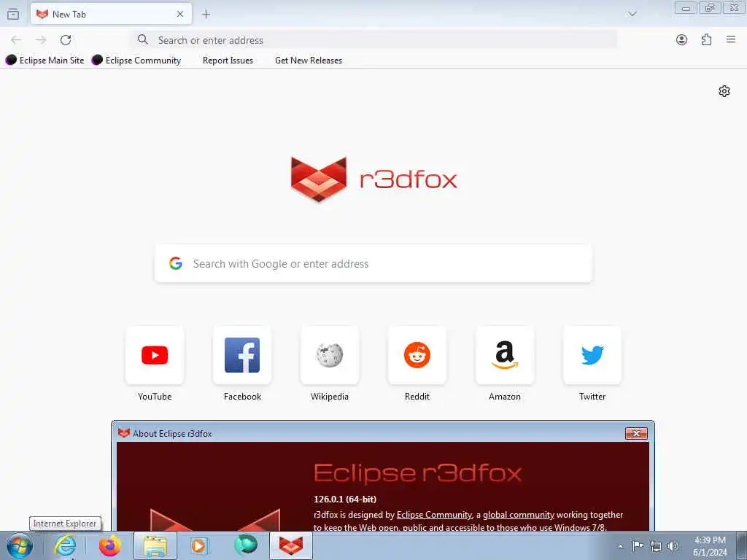Viewport: 747px width, 560px height.
Task: Open Windows Explorer from taskbar
Action: click(155, 545)
